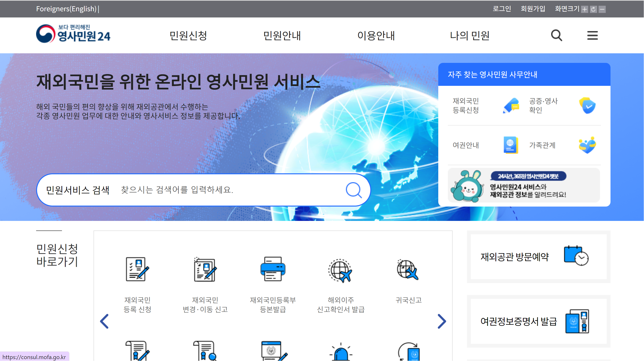Open the rabbit chatbot banner
The width and height of the screenshot is (644, 361).
tap(524, 185)
